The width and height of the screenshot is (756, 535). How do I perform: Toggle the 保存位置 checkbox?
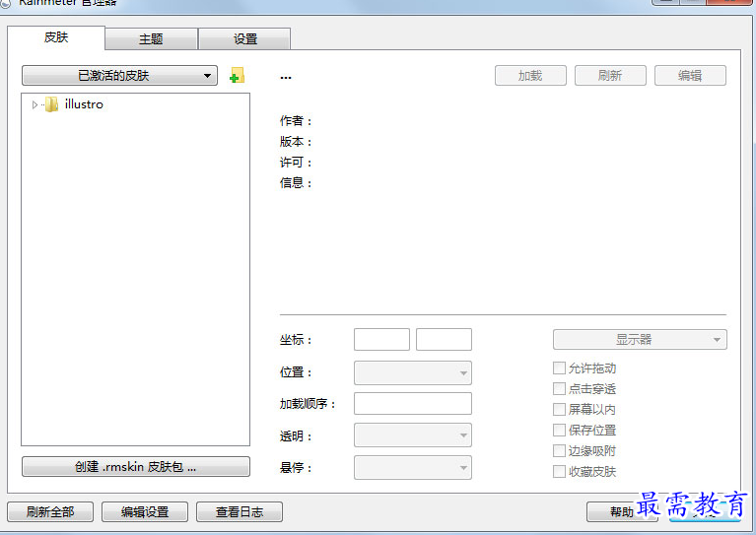559,430
